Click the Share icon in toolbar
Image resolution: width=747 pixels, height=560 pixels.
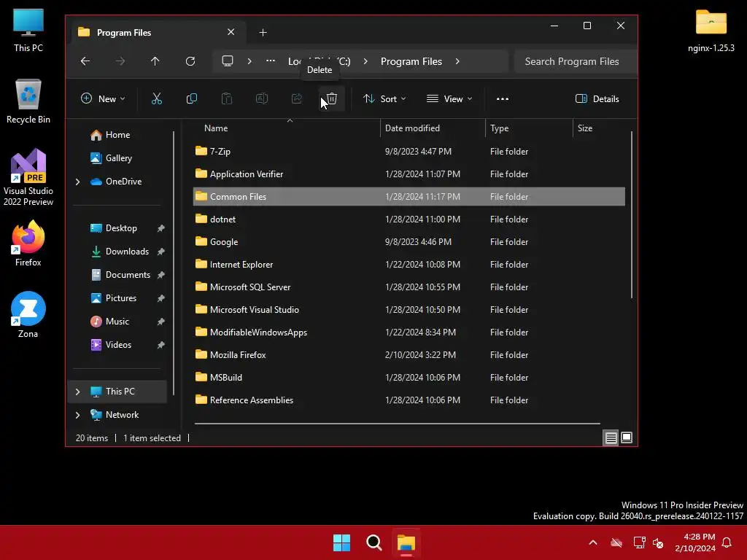[297, 98]
